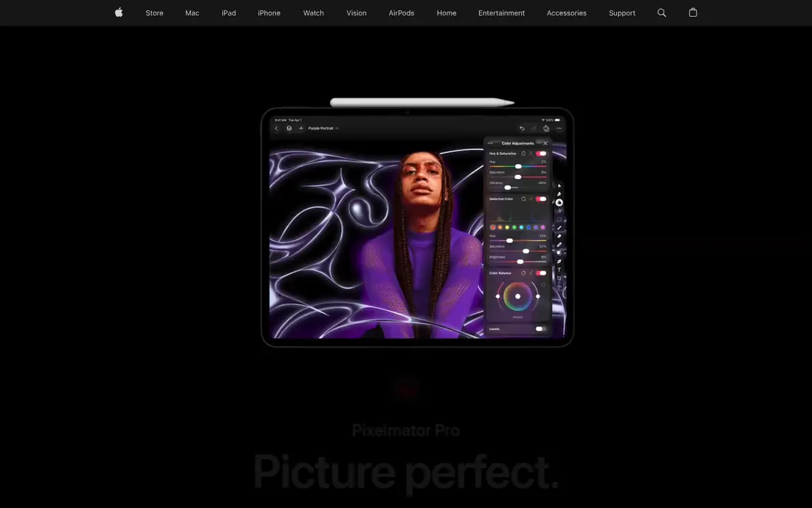Open the layers icon in Pixelmator toolbar
Viewport: 812px width, 508px height.
click(x=289, y=128)
